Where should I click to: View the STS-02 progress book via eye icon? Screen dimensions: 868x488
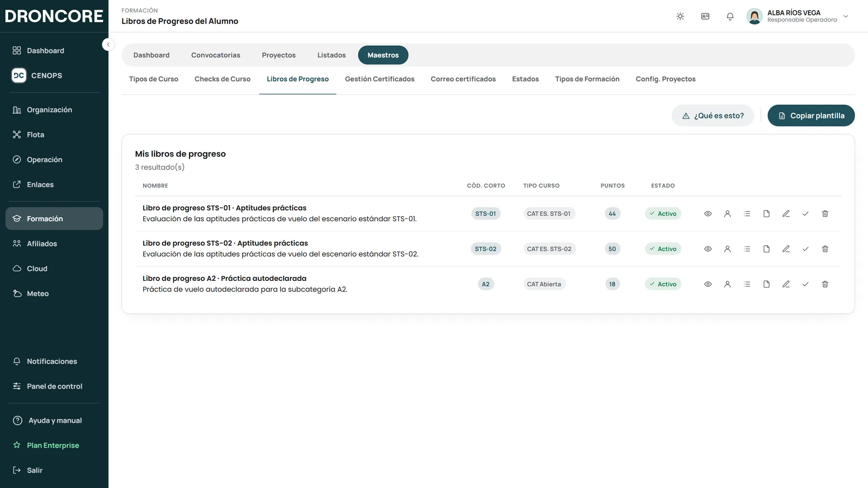click(708, 249)
